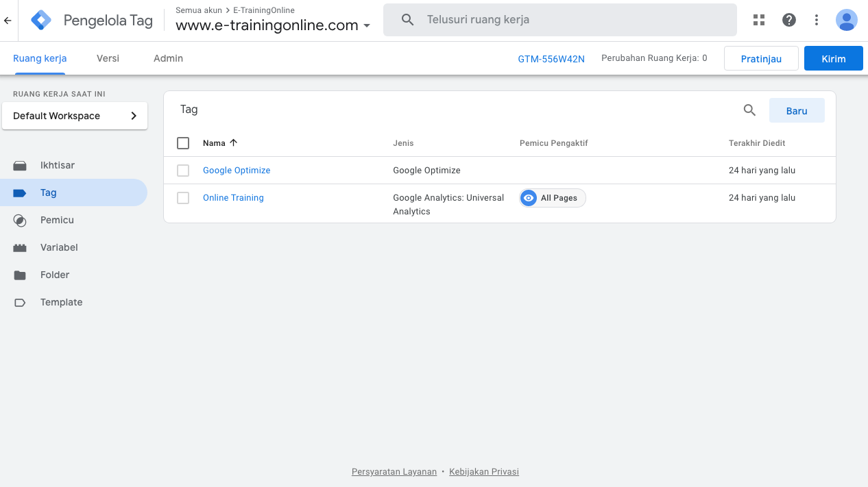Viewport: 868px width, 487px height.
Task: Tick the checkbox for the Google Optimize row
Action: pos(183,171)
